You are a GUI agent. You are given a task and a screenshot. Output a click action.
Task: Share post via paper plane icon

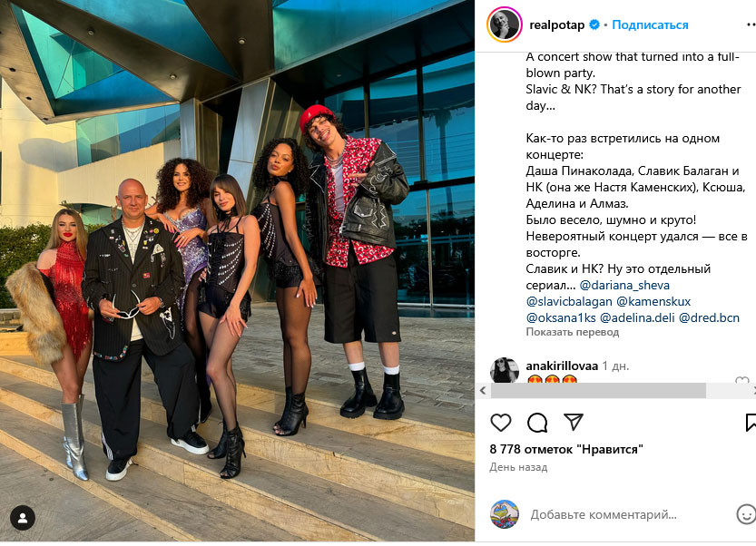tap(574, 422)
